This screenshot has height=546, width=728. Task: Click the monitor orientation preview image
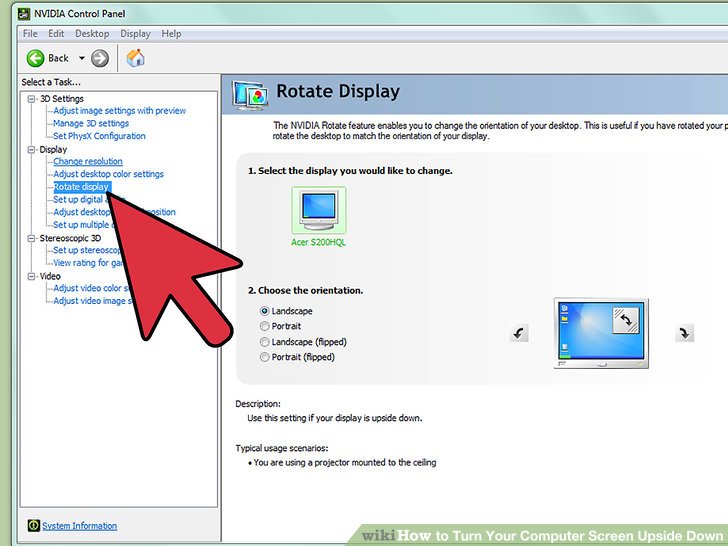pyautogui.click(x=601, y=333)
